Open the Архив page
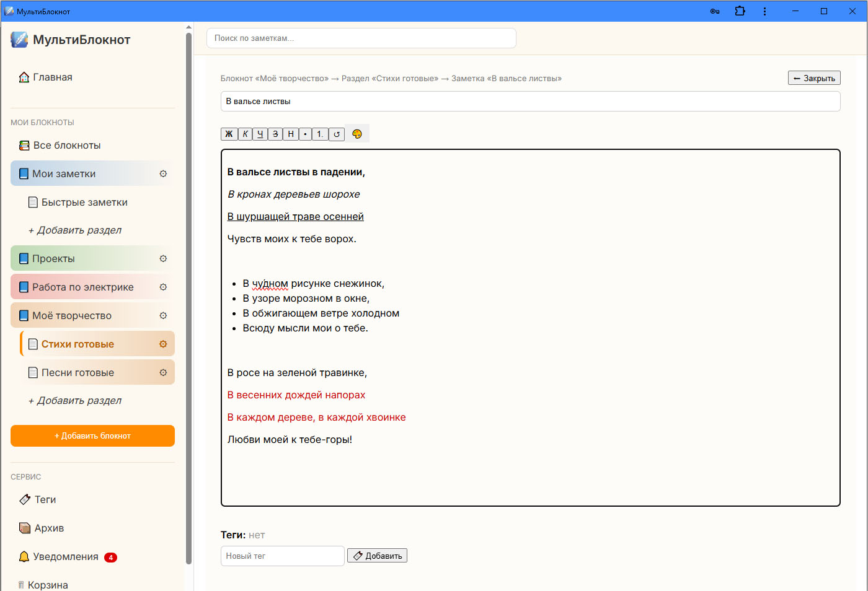Image resolution: width=868 pixels, height=591 pixels. tap(92, 528)
